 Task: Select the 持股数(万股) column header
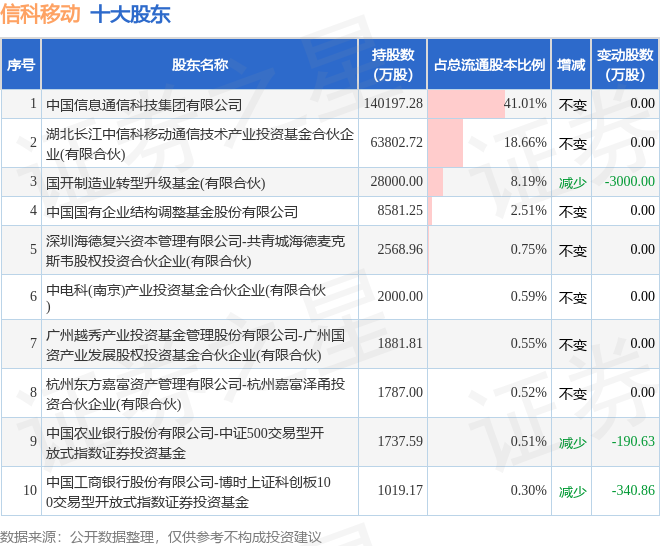(393, 64)
